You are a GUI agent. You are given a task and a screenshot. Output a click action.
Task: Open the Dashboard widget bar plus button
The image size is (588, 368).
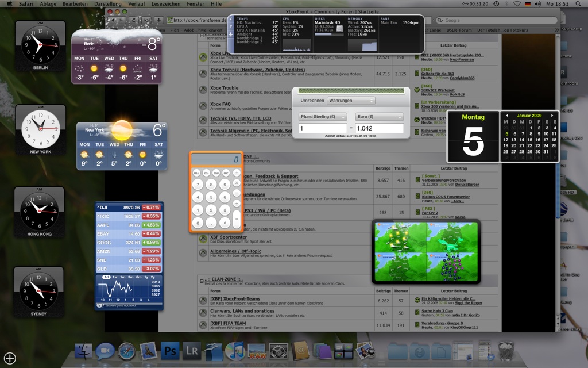click(10, 358)
